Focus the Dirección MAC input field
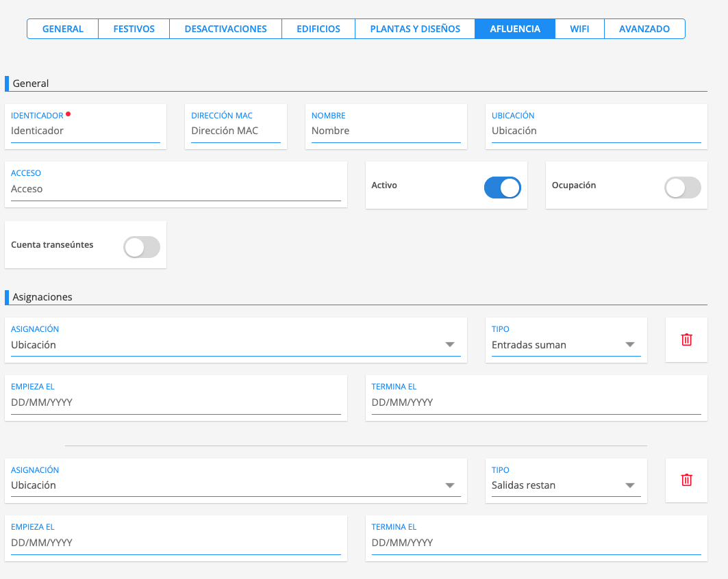The width and height of the screenshot is (728, 579). tap(236, 131)
